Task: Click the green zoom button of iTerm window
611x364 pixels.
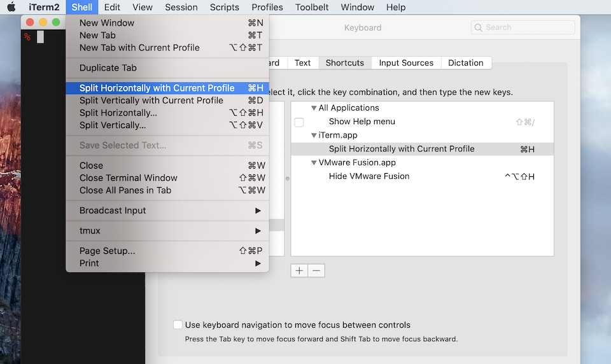Action: pyautogui.click(x=56, y=22)
